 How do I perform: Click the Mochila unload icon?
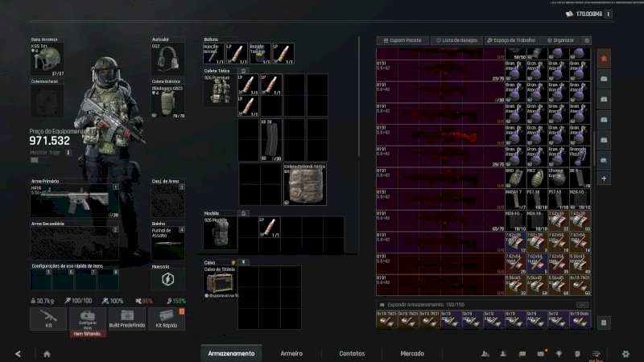tap(243, 213)
